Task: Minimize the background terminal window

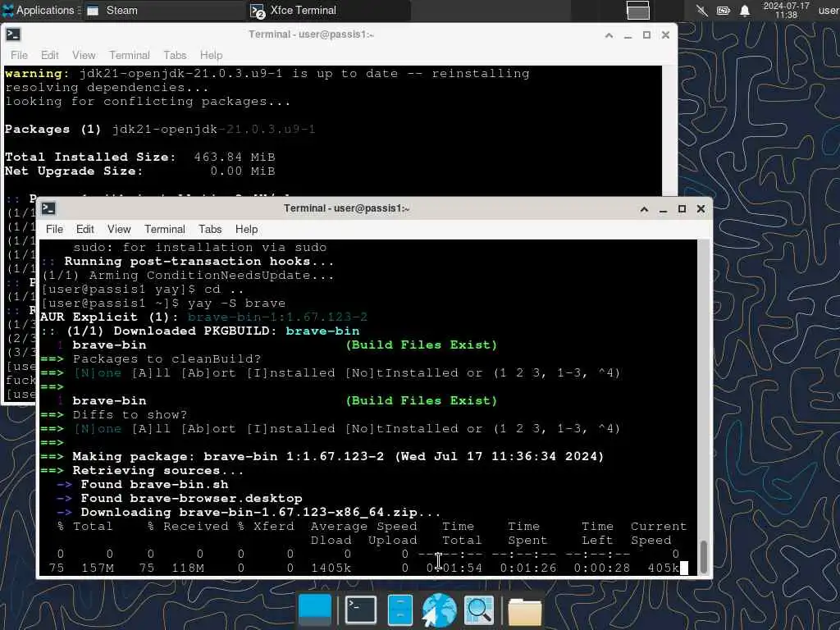Action: (628, 34)
